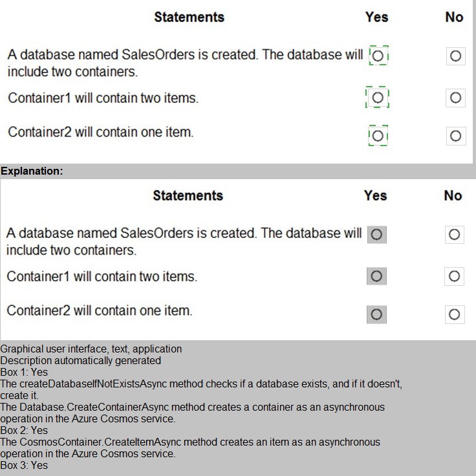Click the Yes column header in top panel
The image size is (476, 476).
point(376,17)
